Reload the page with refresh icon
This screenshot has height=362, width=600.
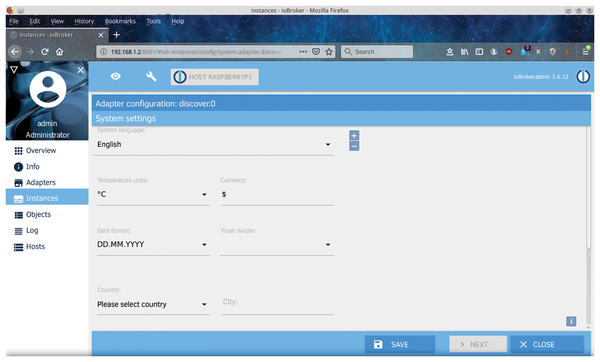click(45, 52)
